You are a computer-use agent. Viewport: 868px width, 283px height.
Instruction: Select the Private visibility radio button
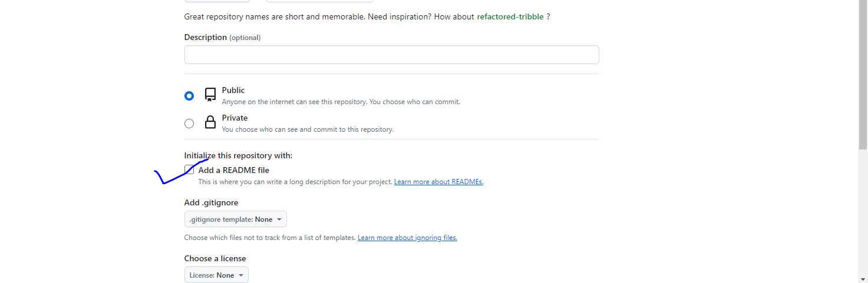point(189,124)
